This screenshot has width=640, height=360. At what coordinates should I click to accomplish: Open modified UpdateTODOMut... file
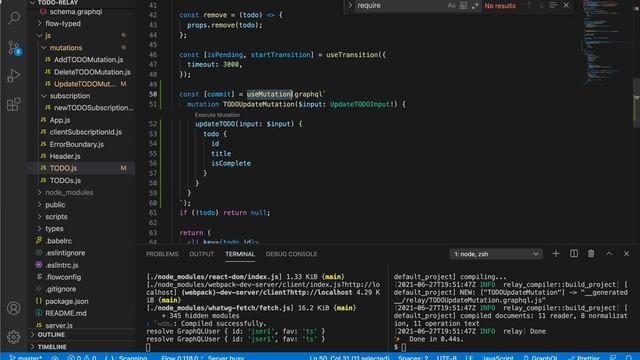[x=85, y=84]
